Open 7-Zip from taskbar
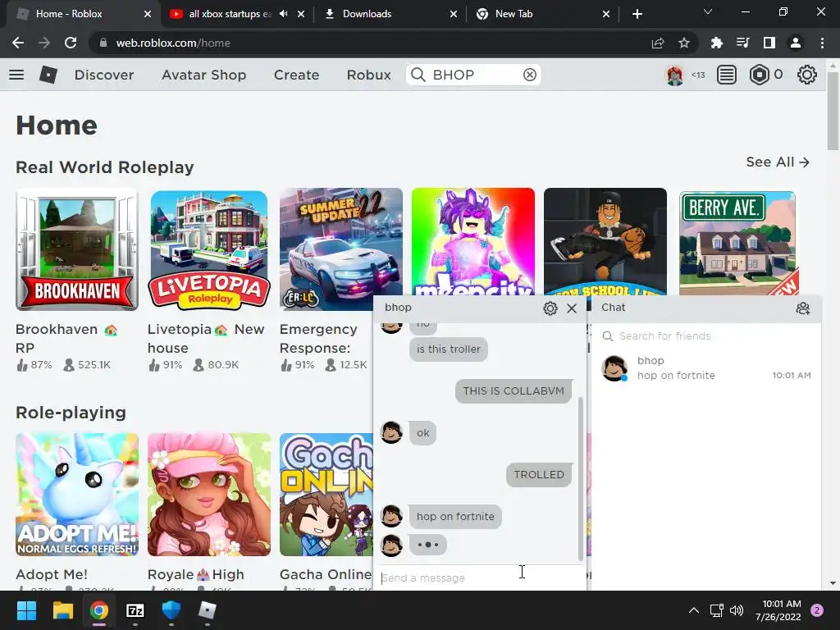This screenshot has height=630, width=840. (135, 610)
